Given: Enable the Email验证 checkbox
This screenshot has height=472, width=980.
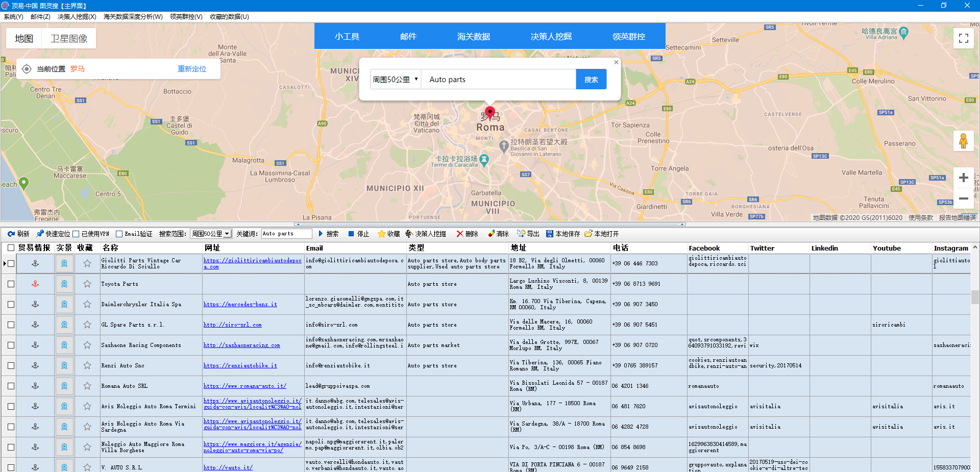Looking at the screenshot, I should [x=119, y=234].
